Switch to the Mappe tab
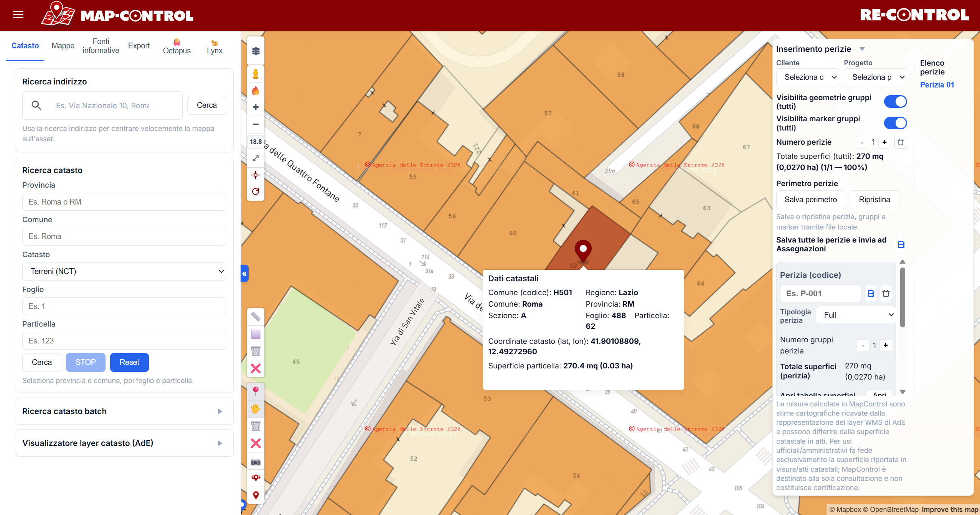 [x=63, y=46]
